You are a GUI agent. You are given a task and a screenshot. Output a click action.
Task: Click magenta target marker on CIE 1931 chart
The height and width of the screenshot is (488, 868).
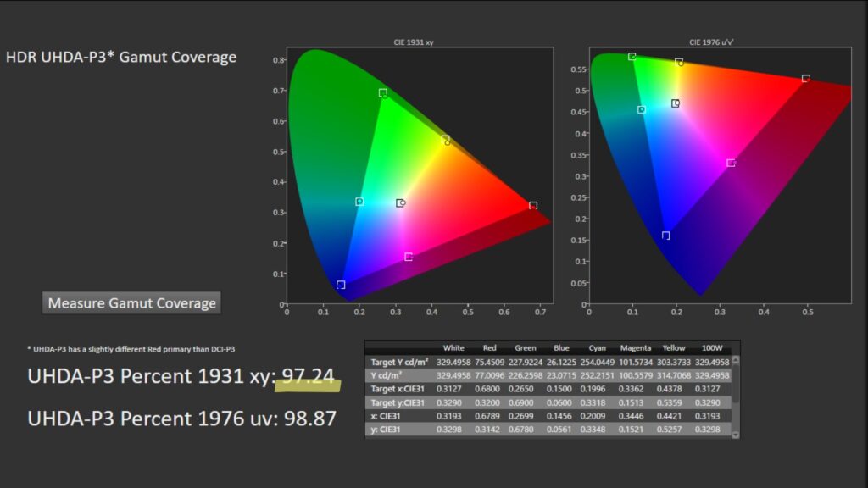pos(409,257)
